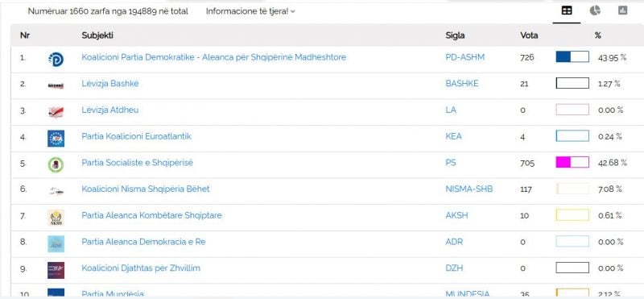Open Partia Socialiste e Shqipërisë link

coord(137,163)
